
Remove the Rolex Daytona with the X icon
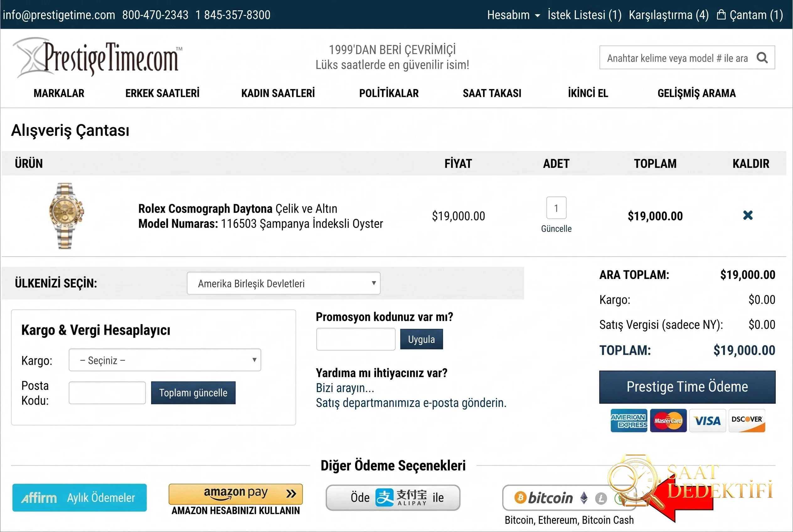pyautogui.click(x=748, y=215)
